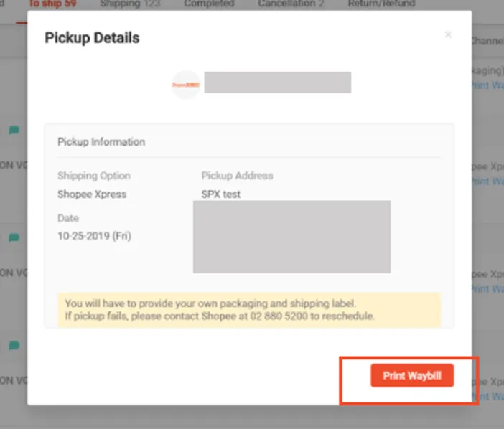Image resolution: width=504 pixels, height=429 pixels.
Task: Click the orange Print Waybill button
Action: point(411,376)
